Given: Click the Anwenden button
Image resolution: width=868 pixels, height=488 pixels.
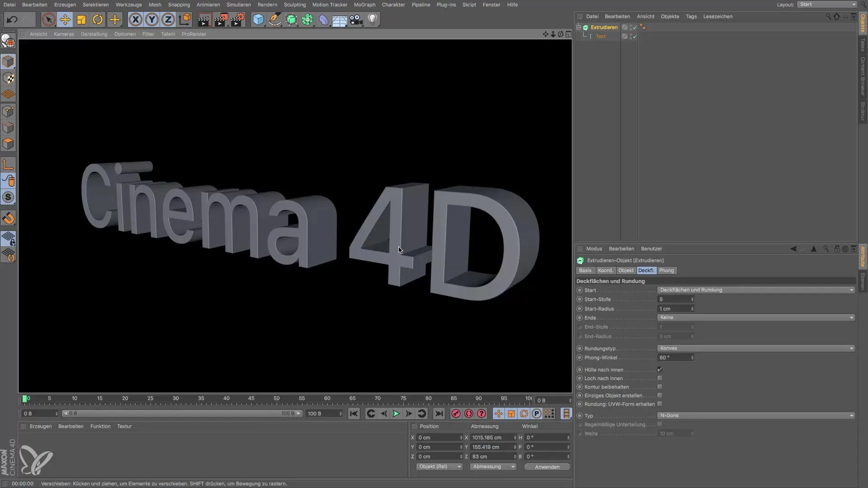Looking at the screenshot, I should (547, 467).
